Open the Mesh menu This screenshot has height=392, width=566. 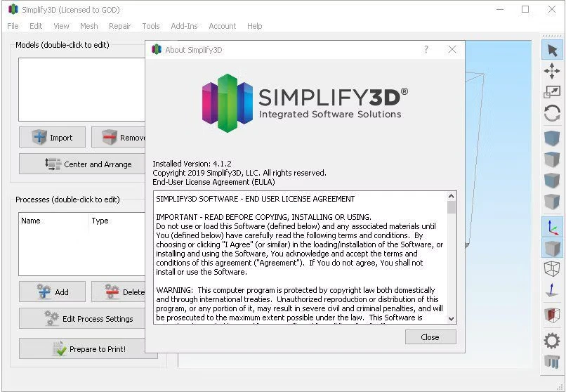click(89, 26)
